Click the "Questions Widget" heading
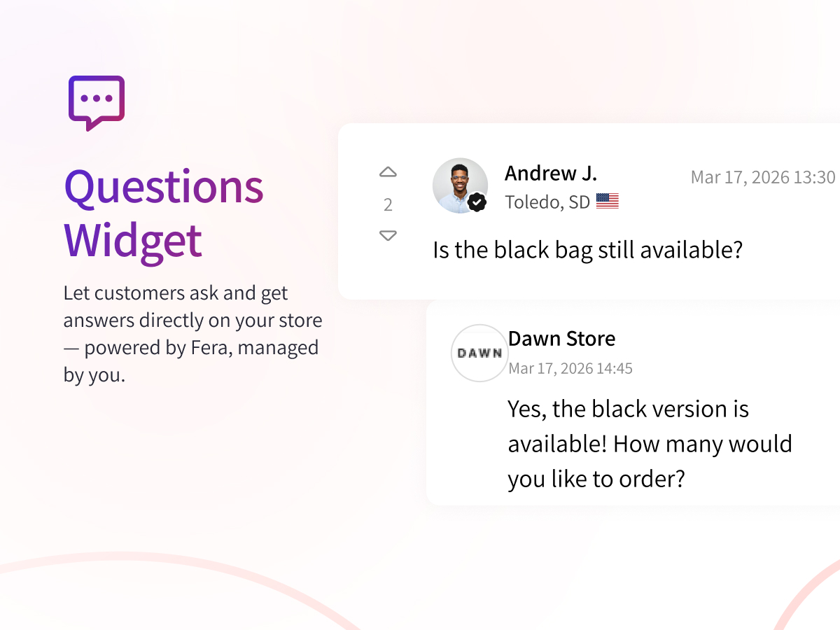The height and width of the screenshot is (630, 840). click(163, 213)
